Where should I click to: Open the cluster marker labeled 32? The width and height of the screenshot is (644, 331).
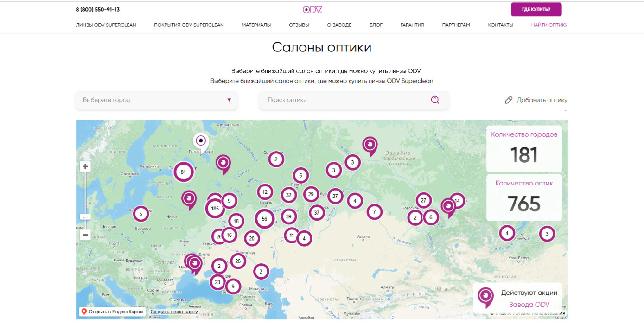coord(289,195)
